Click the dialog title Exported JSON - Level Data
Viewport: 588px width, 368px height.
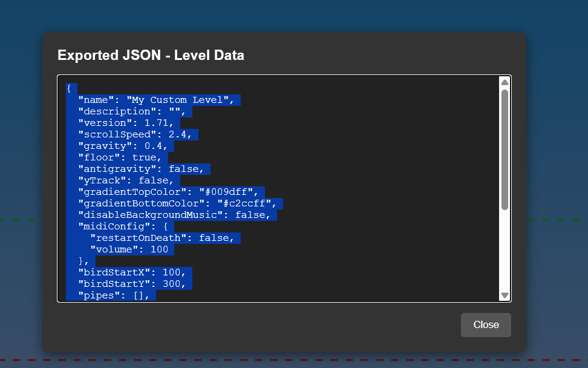(151, 55)
